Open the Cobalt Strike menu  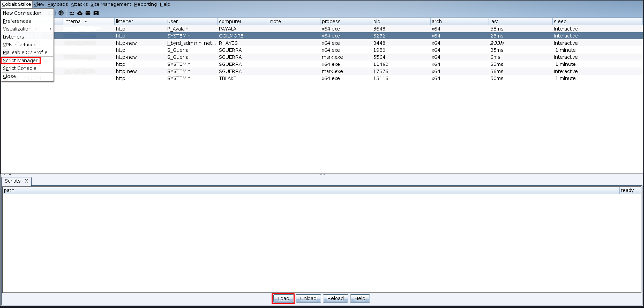[16, 4]
